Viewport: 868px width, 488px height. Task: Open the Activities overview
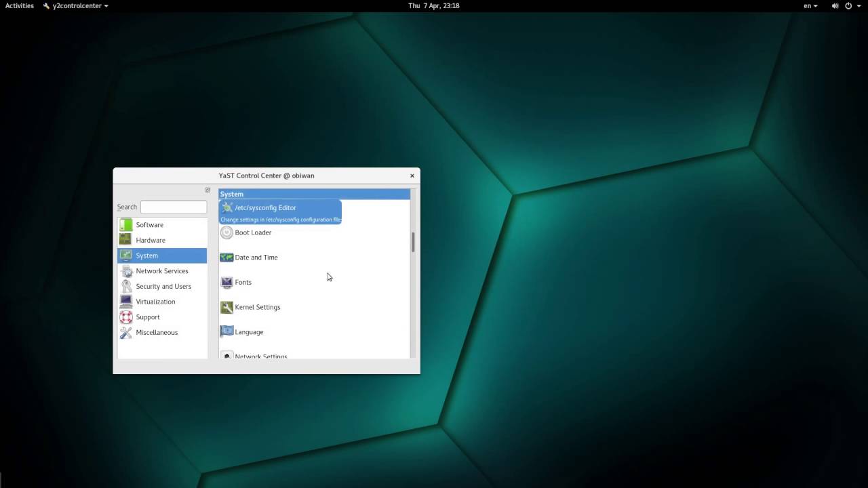(20, 5)
